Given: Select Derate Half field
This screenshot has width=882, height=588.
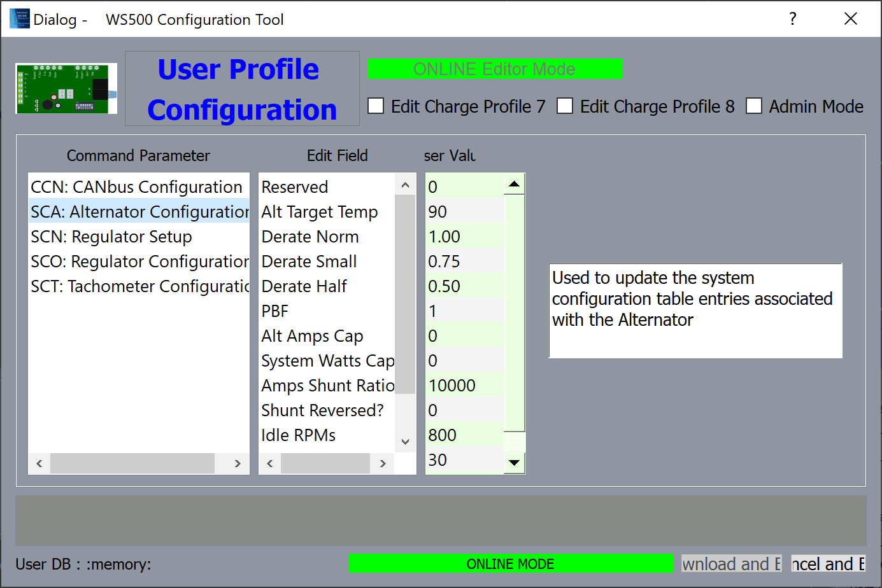Looking at the screenshot, I should point(327,286).
